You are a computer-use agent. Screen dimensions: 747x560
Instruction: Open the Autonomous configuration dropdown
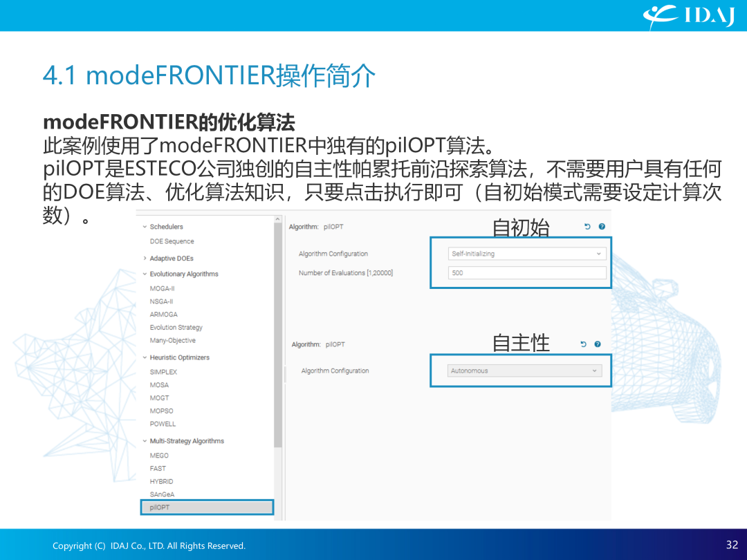pos(524,371)
